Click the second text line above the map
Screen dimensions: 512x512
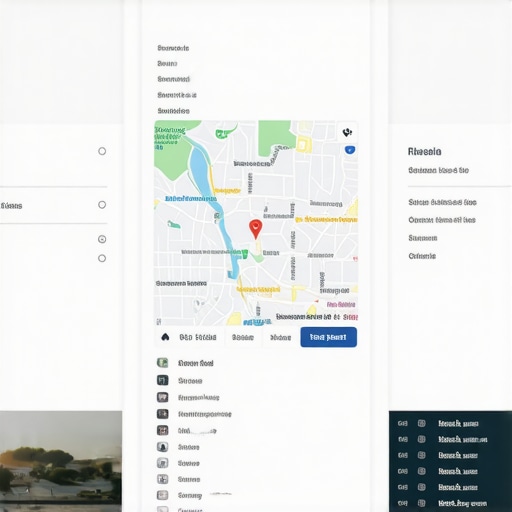pos(167,63)
